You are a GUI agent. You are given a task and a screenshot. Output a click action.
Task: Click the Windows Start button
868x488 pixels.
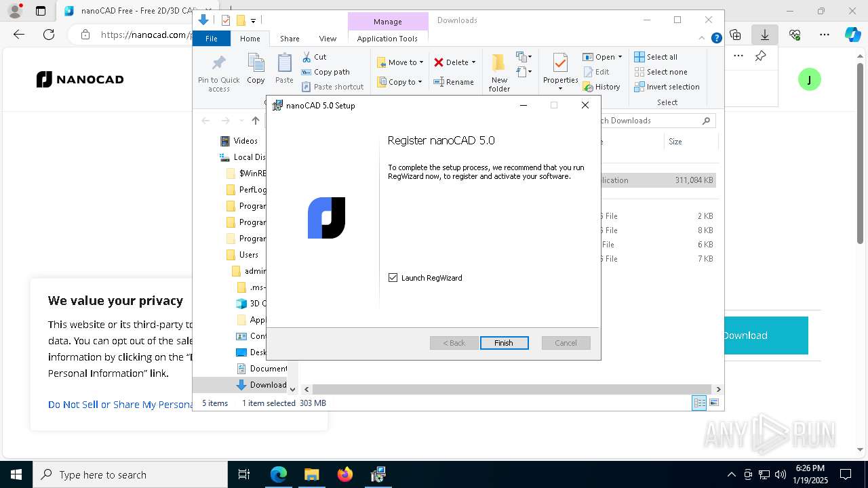click(x=16, y=474)
